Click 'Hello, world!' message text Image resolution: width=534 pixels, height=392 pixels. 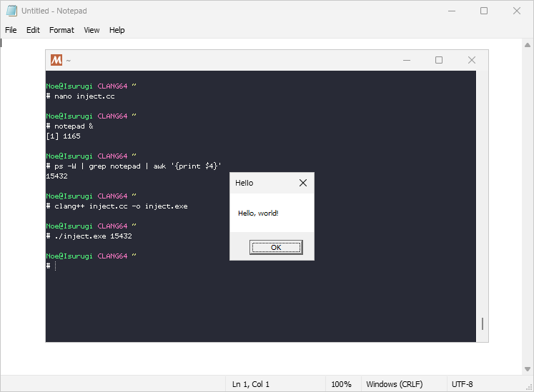pos(258,213)
